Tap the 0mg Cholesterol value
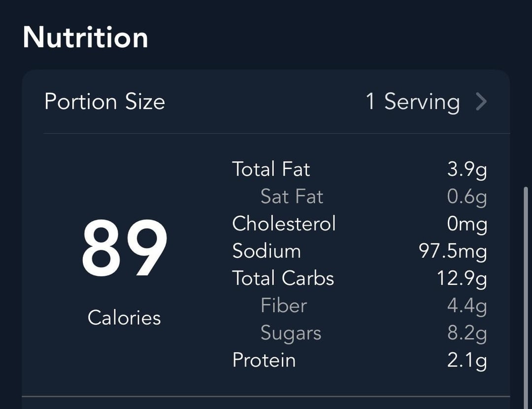This screenshot has height=409, width=532. coord(467,225)
